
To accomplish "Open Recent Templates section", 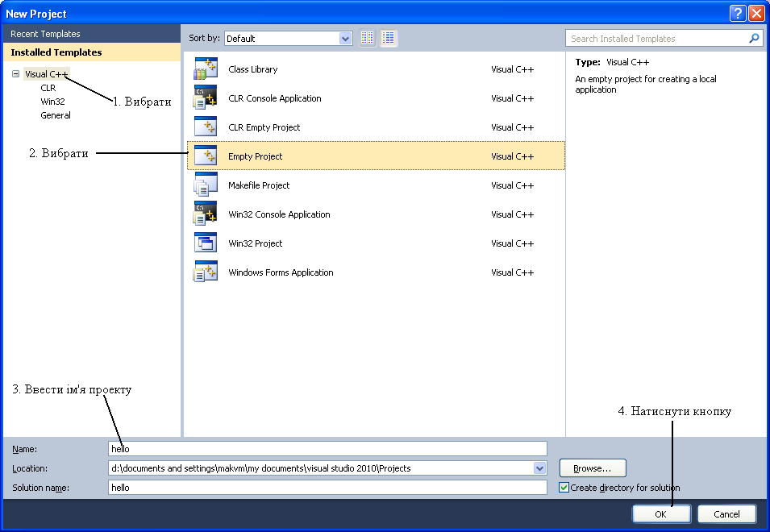I will [91, 34].
